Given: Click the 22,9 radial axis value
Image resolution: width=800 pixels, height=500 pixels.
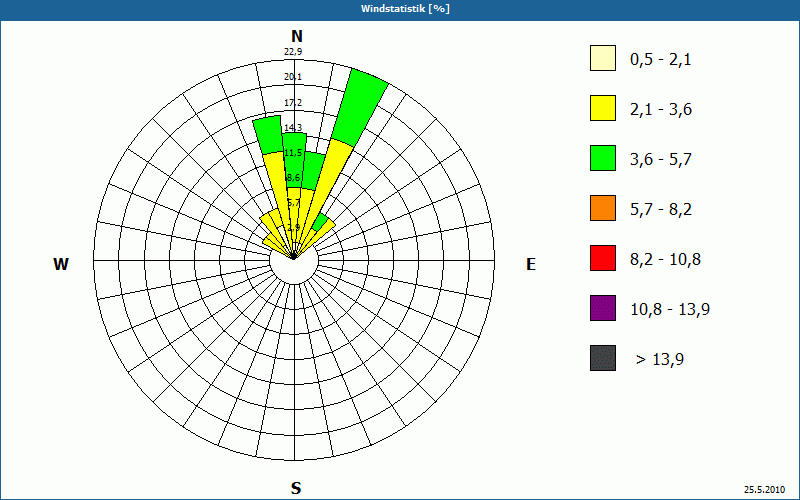Looking at the screenshot, I should click(x=293, y=52).
